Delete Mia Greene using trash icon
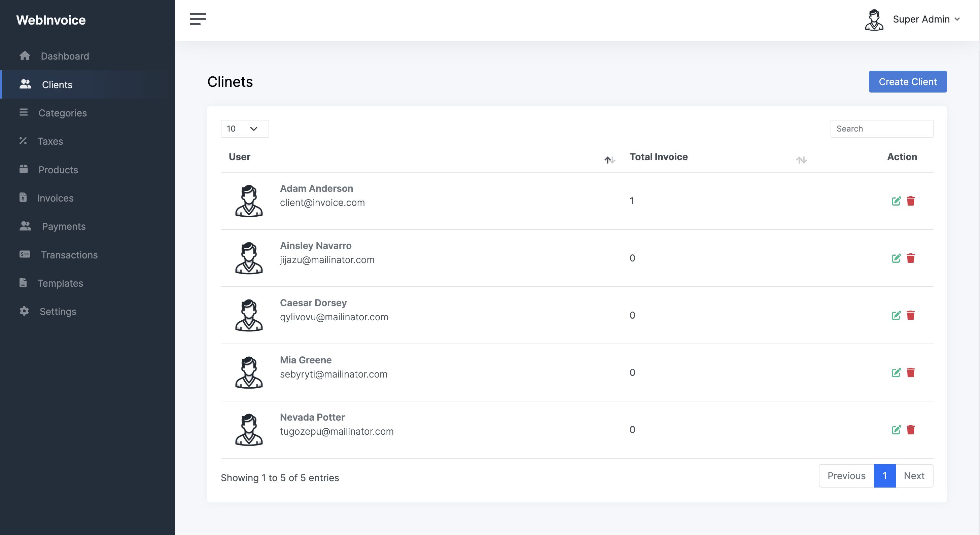This screenshot has width=980, height=535. (x=910, y=372)
